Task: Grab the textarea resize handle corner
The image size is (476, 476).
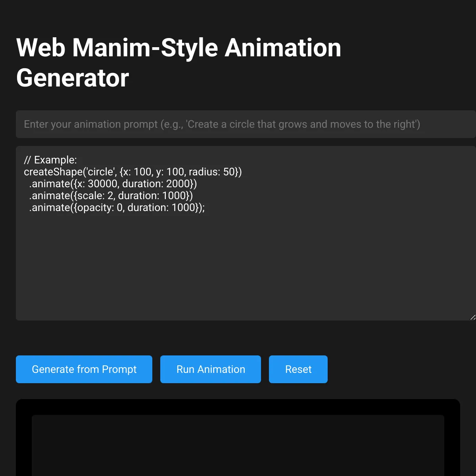Action: coord(472,317)
